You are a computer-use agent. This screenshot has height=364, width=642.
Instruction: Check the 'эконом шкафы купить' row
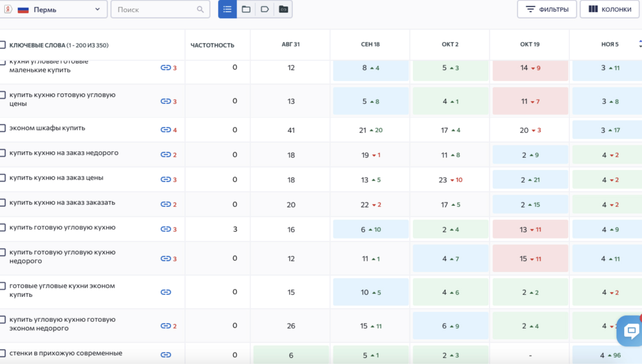pos(3,128)
